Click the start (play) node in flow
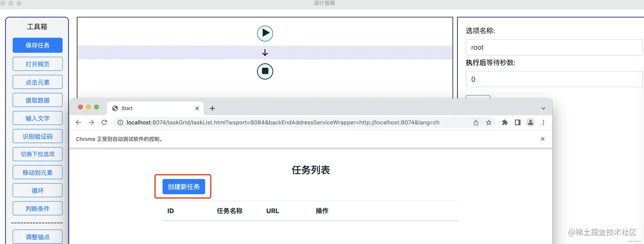 265,33
